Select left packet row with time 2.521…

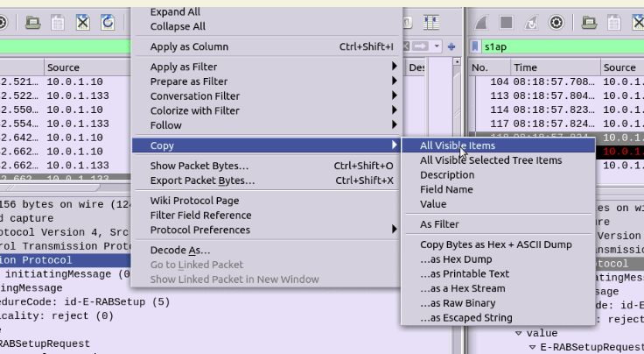66,81
